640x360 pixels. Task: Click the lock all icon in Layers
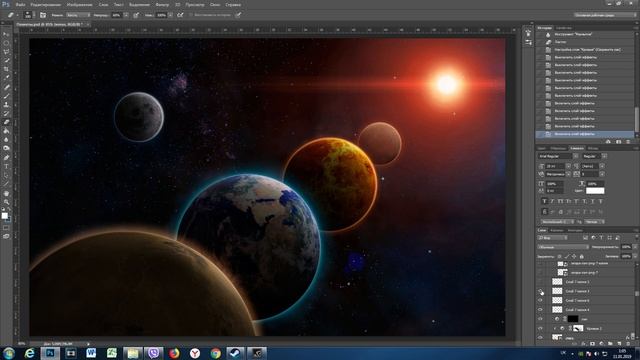tap(582, 256)
